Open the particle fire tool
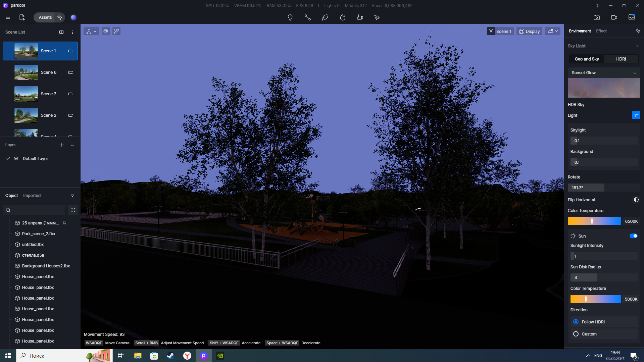 pos(343,17)
